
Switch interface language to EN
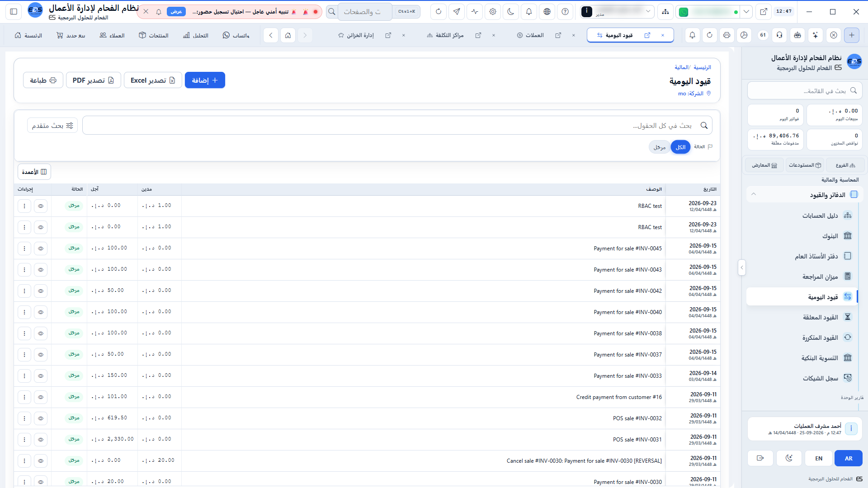tap(819, 458)
